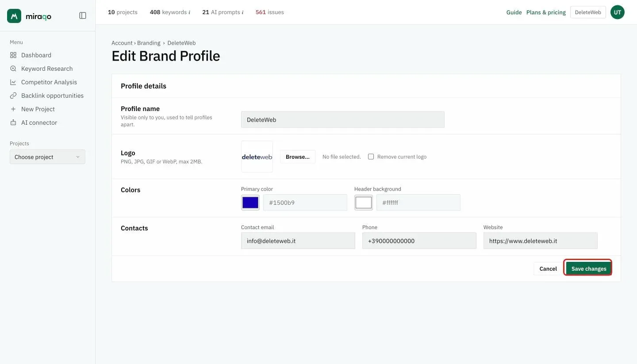Click the Account breadcrumb link
Screen dimensions: 637x364
(x=122, y=43)
